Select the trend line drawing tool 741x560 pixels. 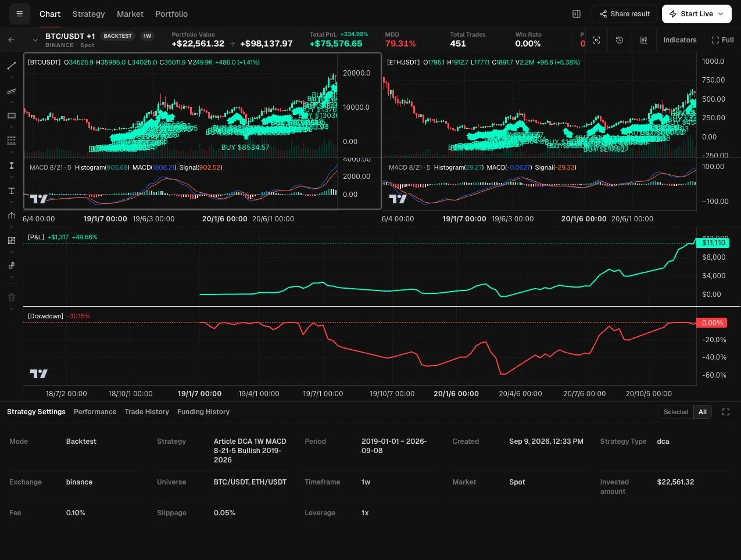coord(11,66)
